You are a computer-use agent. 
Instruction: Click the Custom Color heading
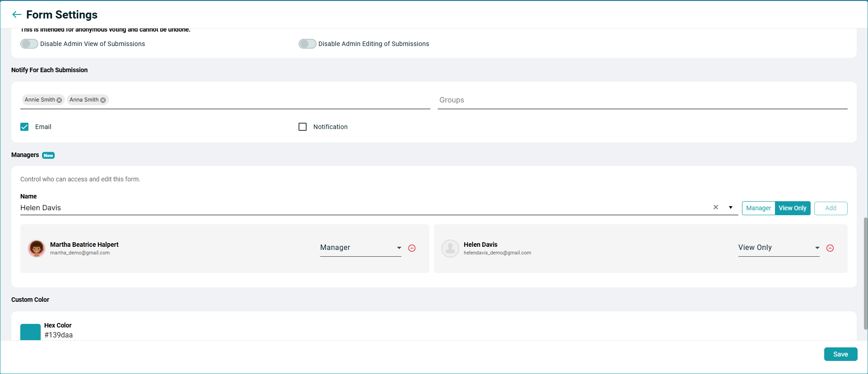coord(30,300)
